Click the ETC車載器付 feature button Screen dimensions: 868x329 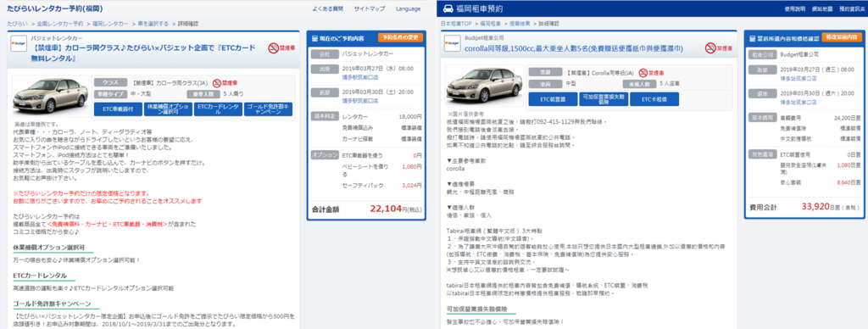pos(118,109)
